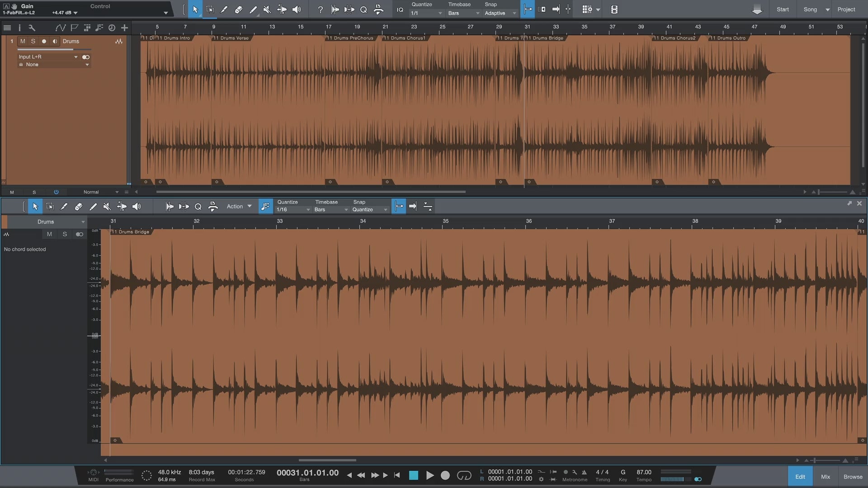The image size is (868, 488).
Task: Show automation curve icon in track header
Action: [x=60, y=28]
